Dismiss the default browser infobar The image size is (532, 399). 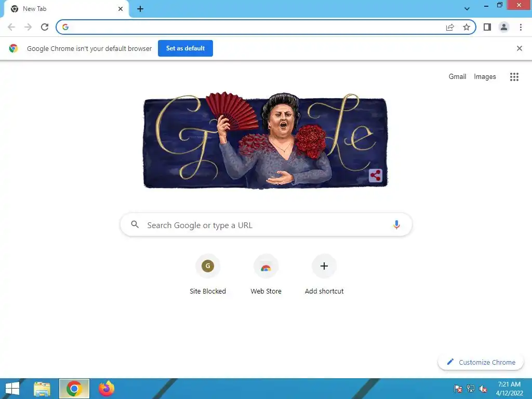[x=520, y=48]
